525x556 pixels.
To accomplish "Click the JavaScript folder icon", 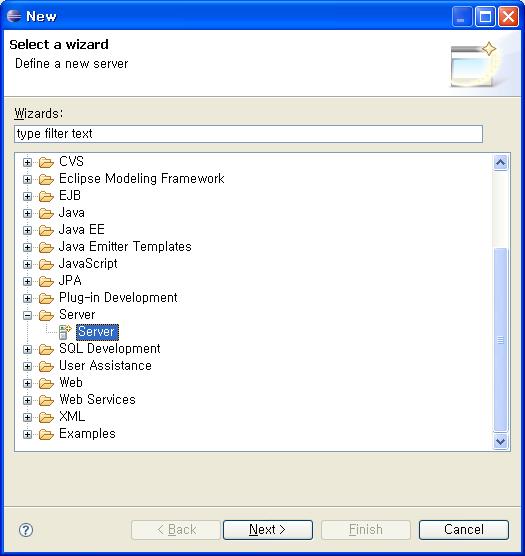I will 46,265.
